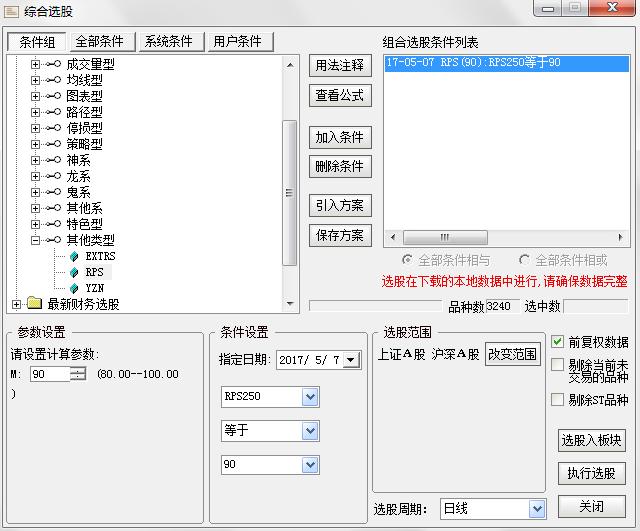This screenshot has height=531, width=640.
Task: Click the 引入方案 button
Action: click(340, 205)
